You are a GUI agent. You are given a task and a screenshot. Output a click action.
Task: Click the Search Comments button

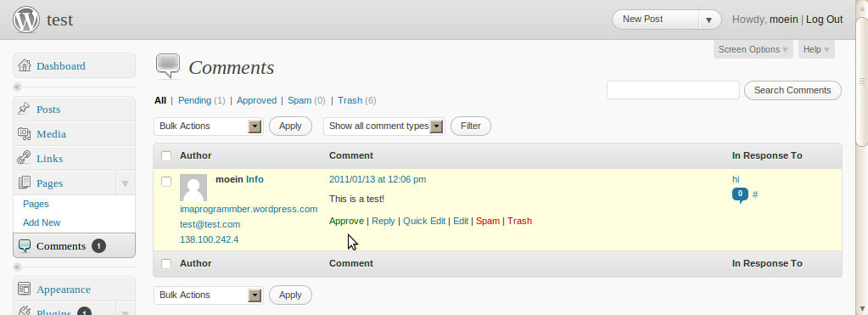(792, 90)
